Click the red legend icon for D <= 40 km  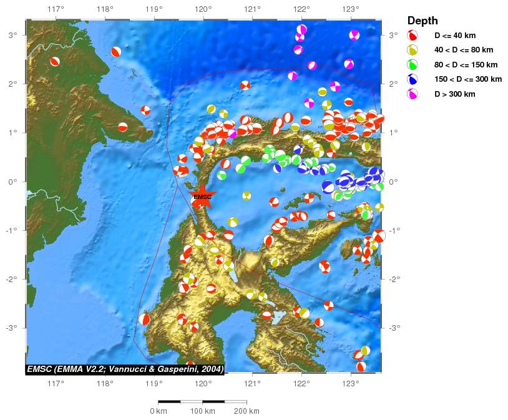(x=413, y=36)
